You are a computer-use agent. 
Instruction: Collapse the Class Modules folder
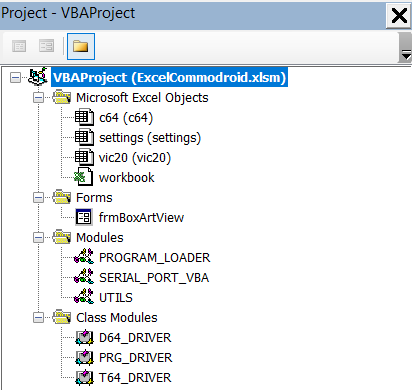[x=38, y=318]
